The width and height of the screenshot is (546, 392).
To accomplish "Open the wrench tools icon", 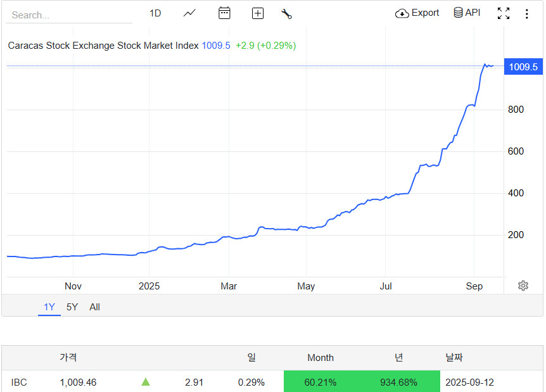I will (286, 13).
